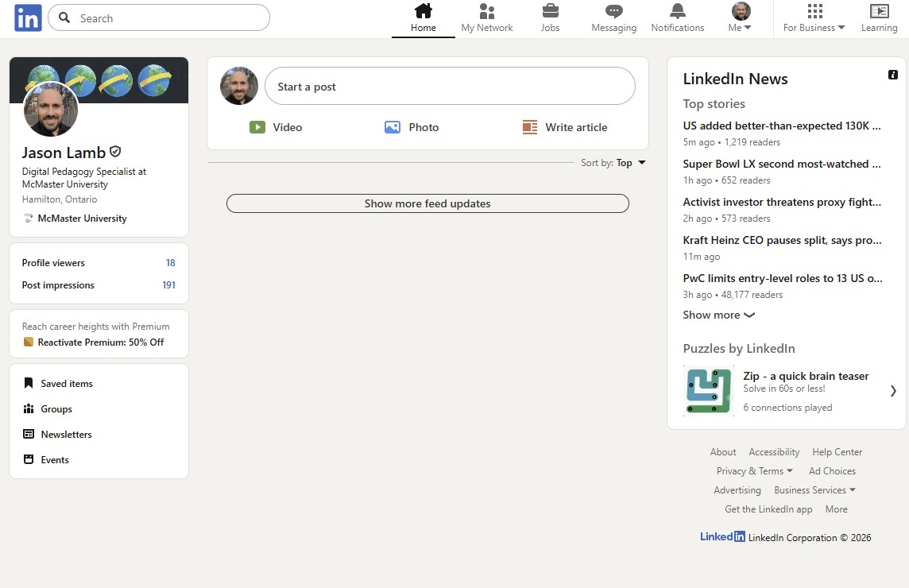Image resolution: width=909 pixels, height=588 pixels.
Task: Open Groups in the left sidebar
Action: [56, 409]
